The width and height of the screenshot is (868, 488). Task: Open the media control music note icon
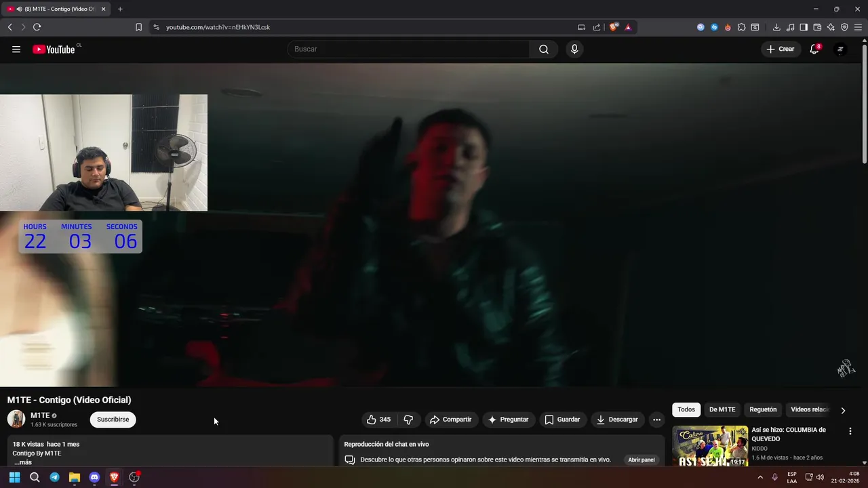pos(790,27)
